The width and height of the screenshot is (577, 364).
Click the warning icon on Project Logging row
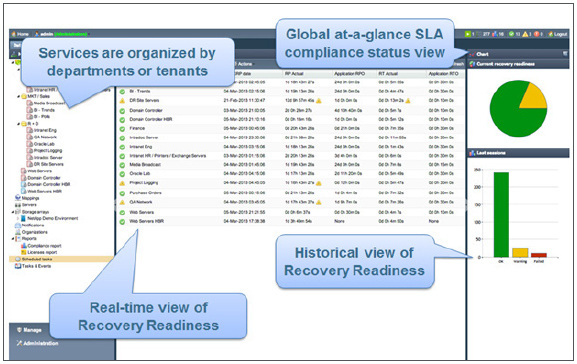tap(122, 183)
